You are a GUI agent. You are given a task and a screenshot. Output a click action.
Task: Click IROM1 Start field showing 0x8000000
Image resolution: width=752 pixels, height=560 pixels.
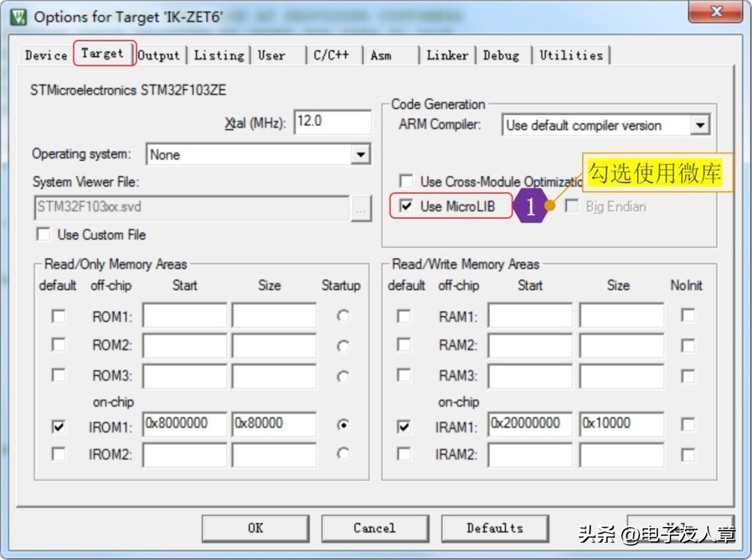[185, 424]
